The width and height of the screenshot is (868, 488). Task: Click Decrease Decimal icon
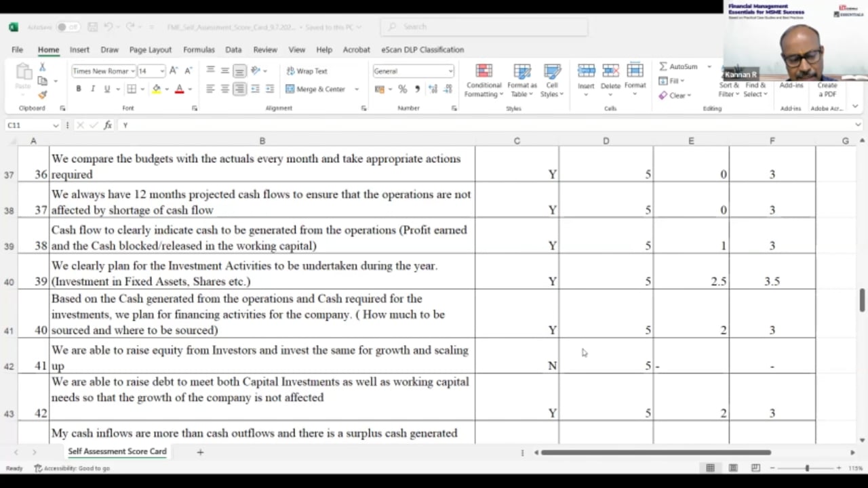448,89
